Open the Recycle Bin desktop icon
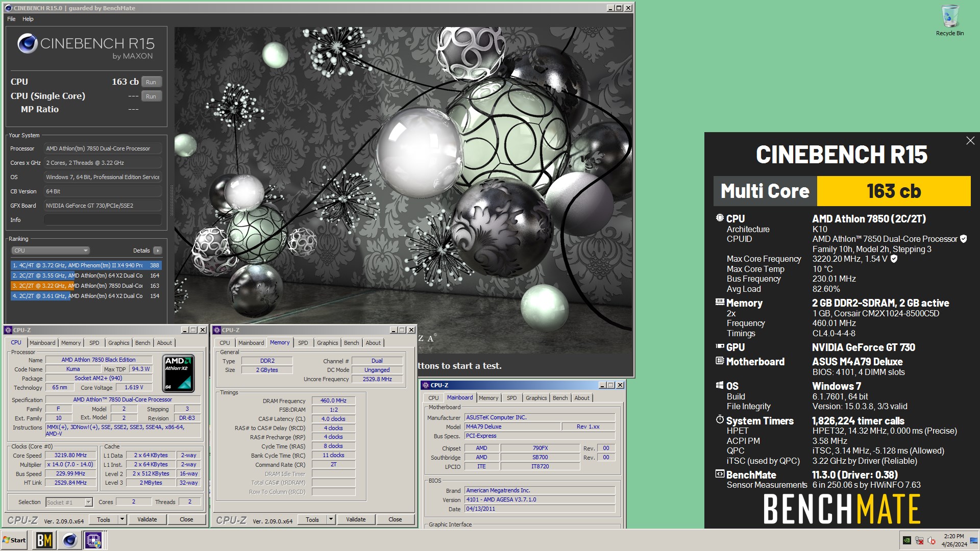 click(x=949, y=20)
